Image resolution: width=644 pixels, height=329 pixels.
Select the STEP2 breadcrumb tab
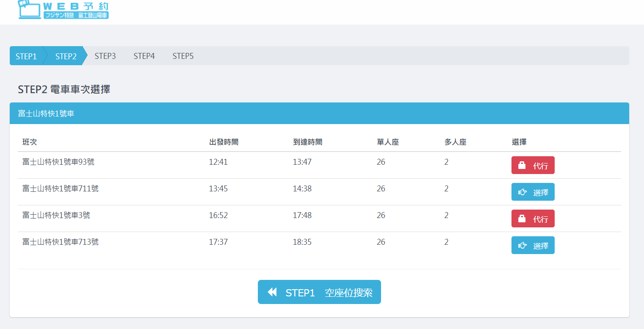[66, 56]
